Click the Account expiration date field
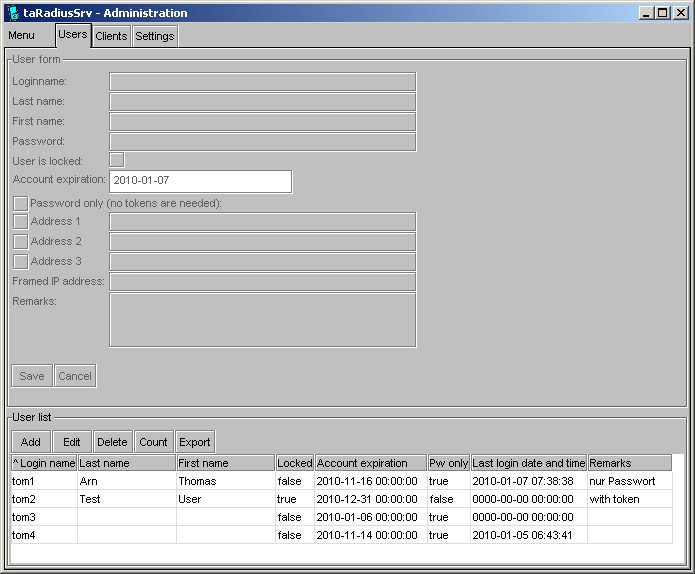695x574 pixels. click(x=201, y=181)
